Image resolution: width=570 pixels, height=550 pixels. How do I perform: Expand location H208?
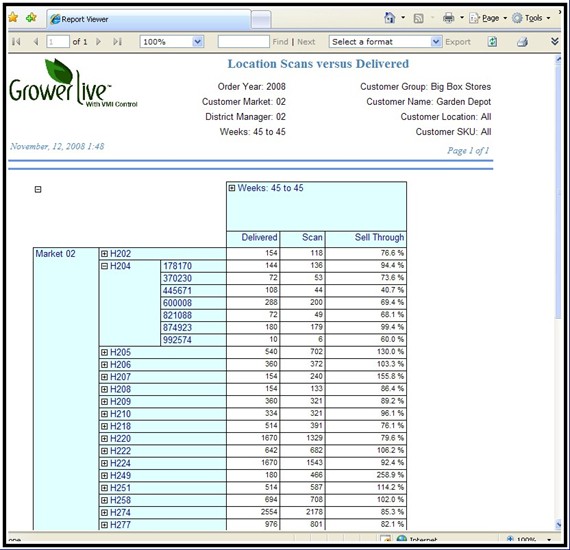pos(104,389)
